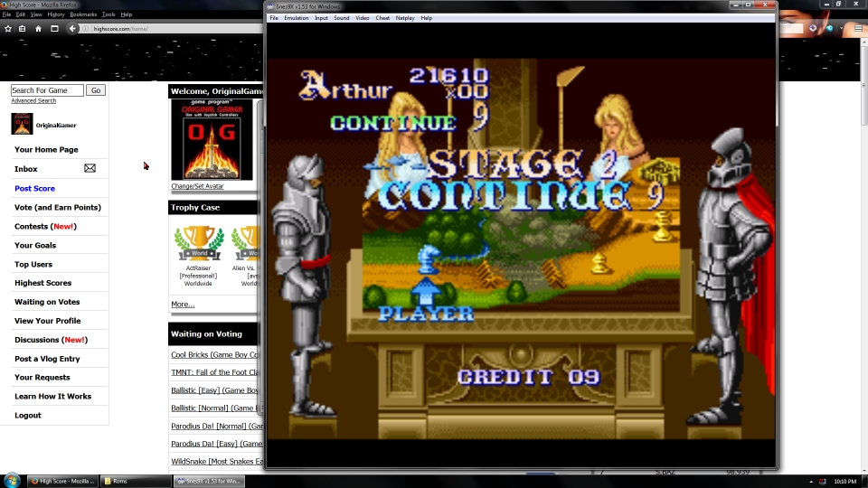868x488 pixels.
Task: Click the Firefox home icon
Action: coord(38,28)
